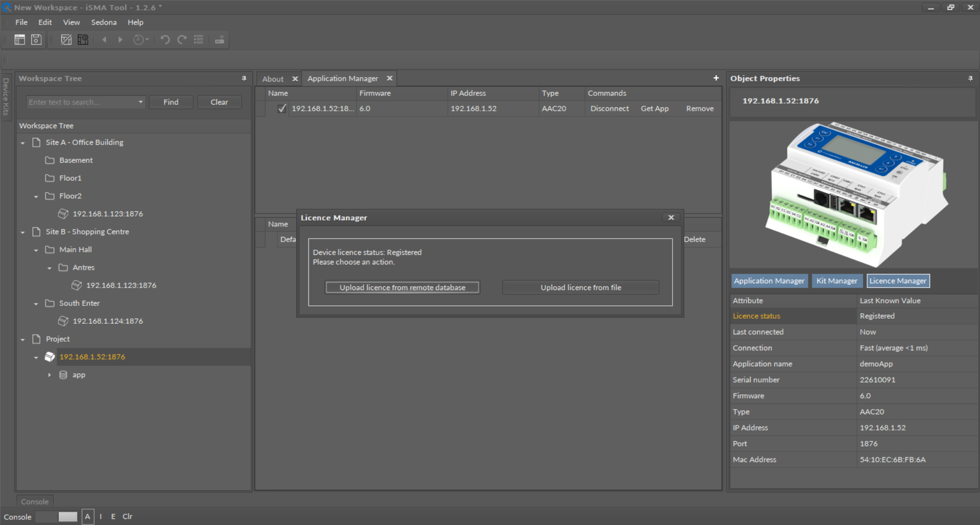Image resolution: width=980 pixels, height=525 pixels.
Task: Click the bulleted list icon in toolbar
Action: tap(199, 39)
